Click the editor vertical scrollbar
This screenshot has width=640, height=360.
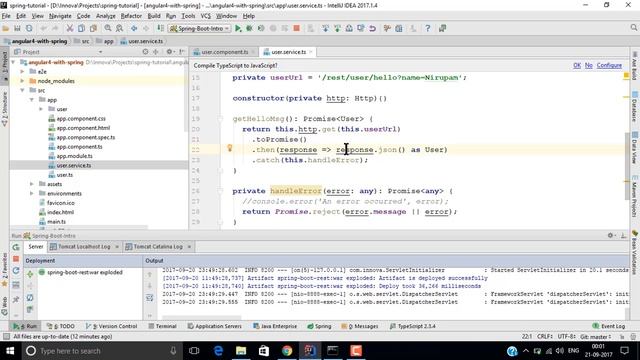[627, 166]
